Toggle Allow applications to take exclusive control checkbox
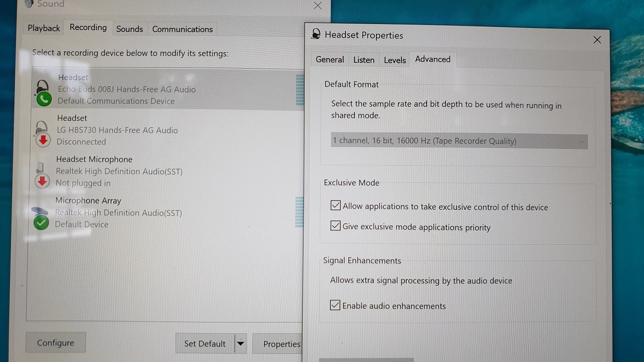 pyautogui.click(x=335, y=205)
